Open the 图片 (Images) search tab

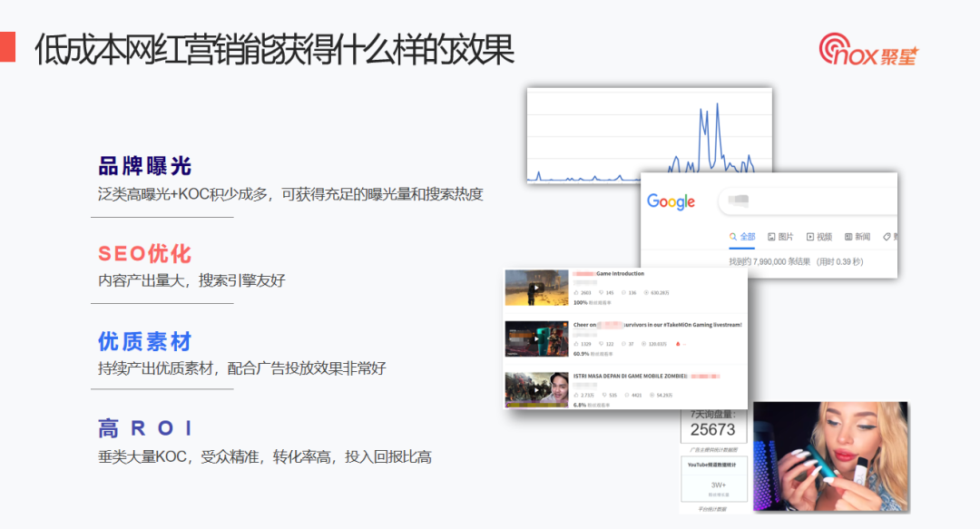(786, 236)
